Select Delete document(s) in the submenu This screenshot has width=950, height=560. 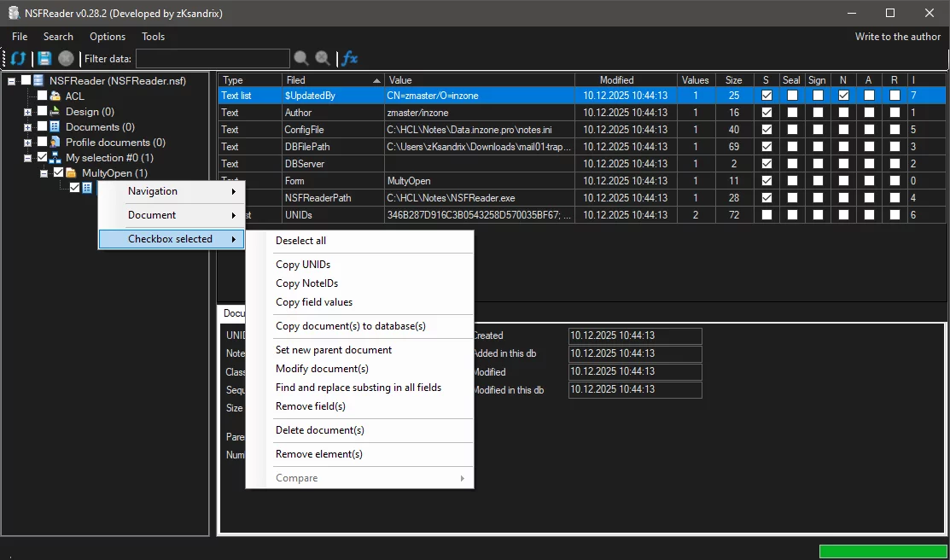pos(319,430)
